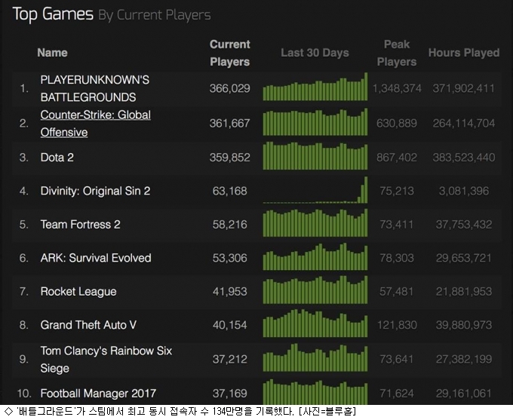513x420 pixels.
Task: Click the PLAYERUNKNOWN'S BATTLEGROUNDS 30-day chart
Action: click(x=315, y=87)
